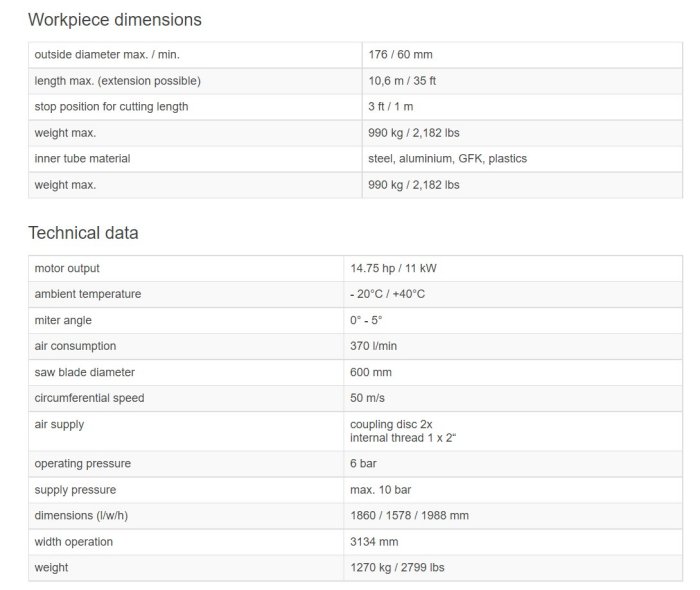This screenshot has width=700, height=590.
Task: Select the ambient temperature label
Action: click(88, 294)
